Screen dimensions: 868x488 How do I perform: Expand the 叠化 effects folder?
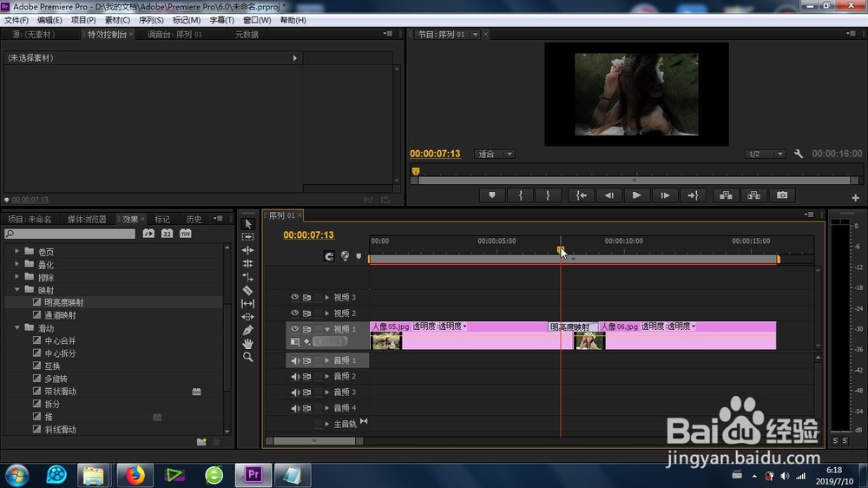pyautogui.click(x=16, y=264)
